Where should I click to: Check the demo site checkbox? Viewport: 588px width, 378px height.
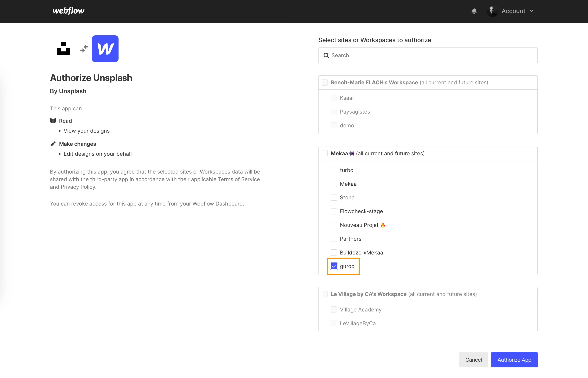pos(334,125)
